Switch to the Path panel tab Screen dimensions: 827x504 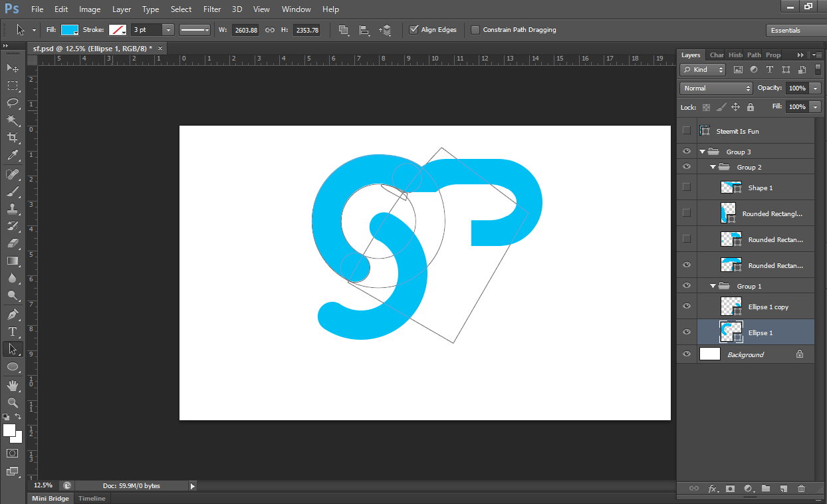click(x=754, y=55)
